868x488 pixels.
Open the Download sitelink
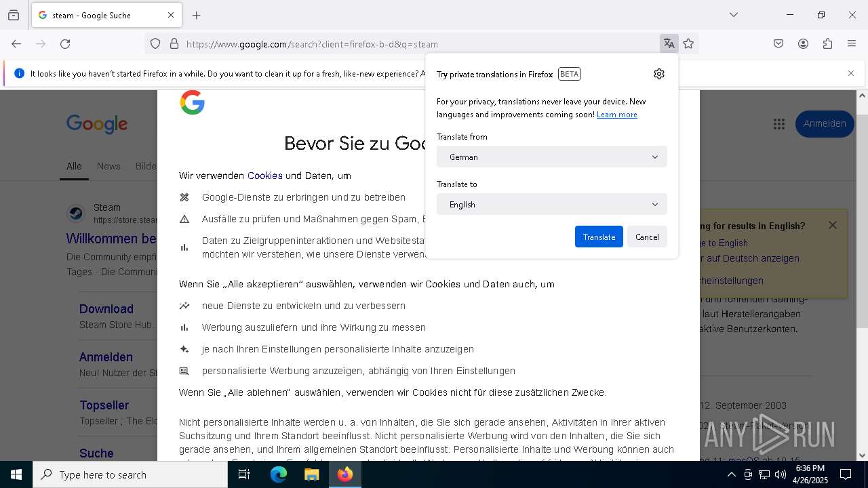tap(106, 309)
